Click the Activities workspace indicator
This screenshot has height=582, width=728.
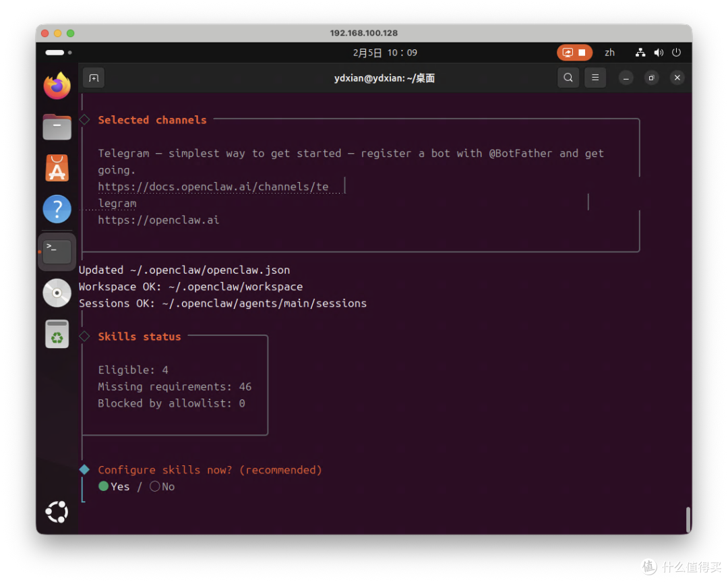tap(59, 53)
